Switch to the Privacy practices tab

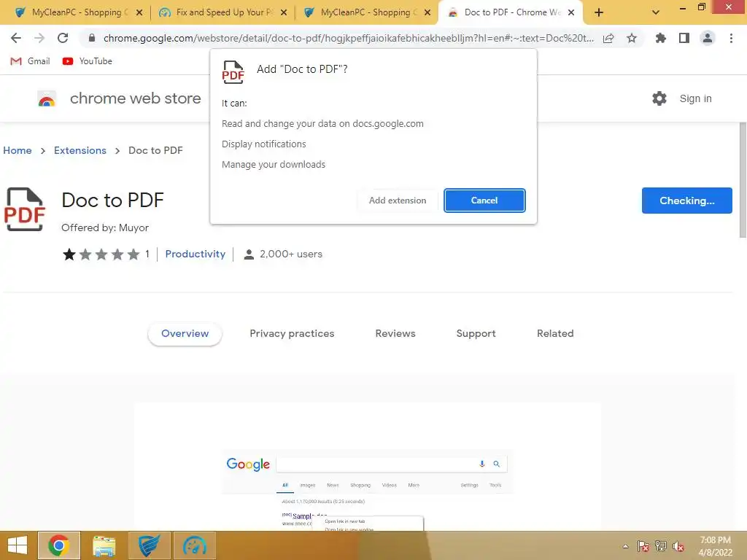(x=292, y=334)
